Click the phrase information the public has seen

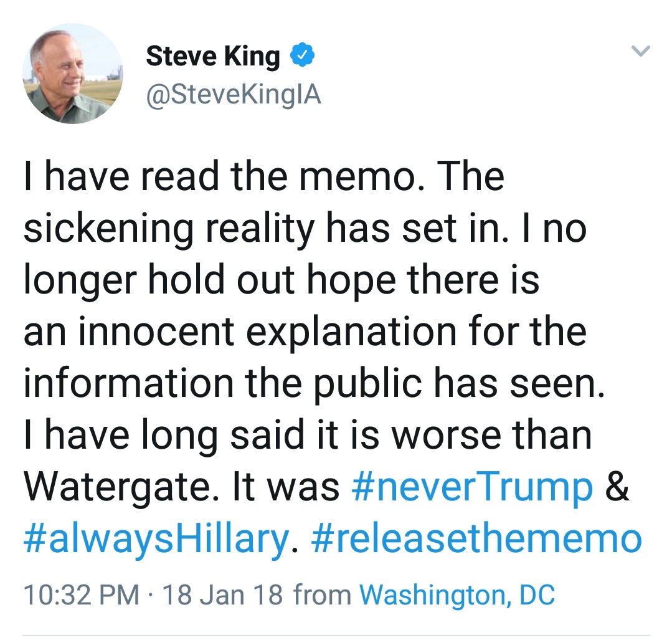coord(314,384)
